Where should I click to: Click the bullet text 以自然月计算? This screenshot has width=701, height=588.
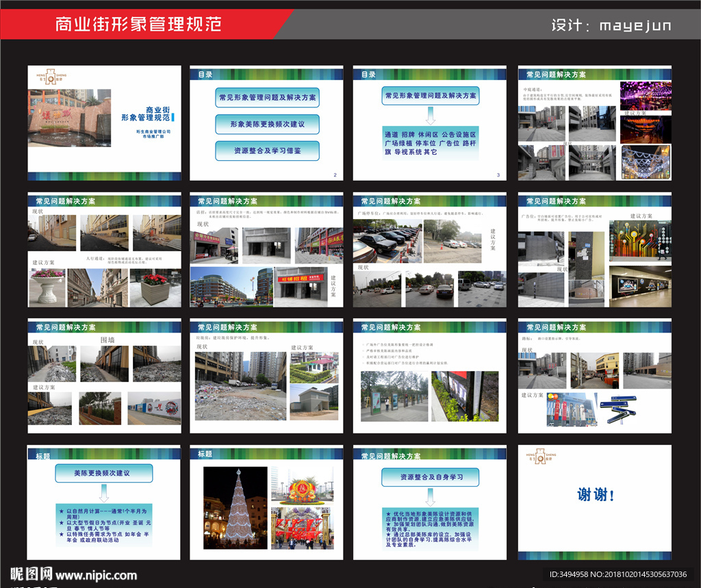[x=106, y=514]
